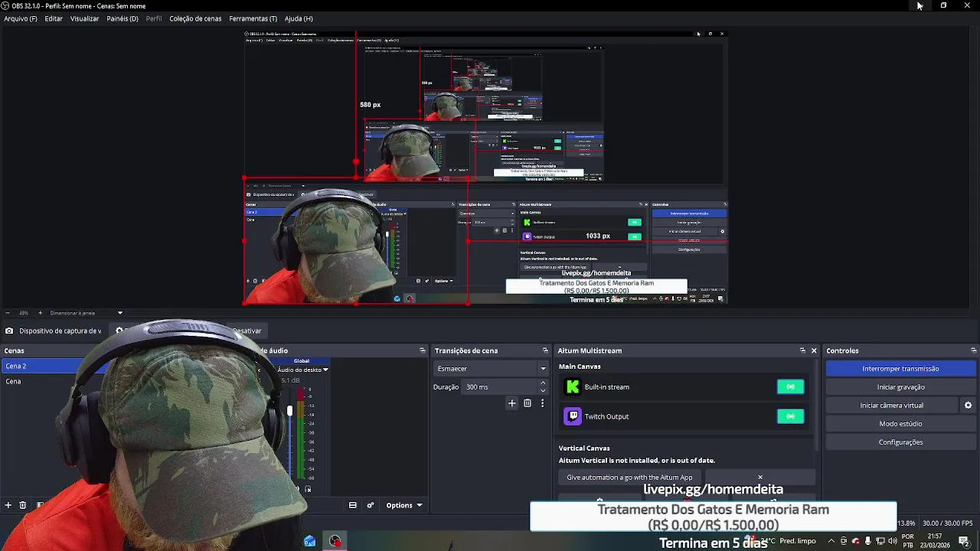Viewport: 980px width, 551px height.
Task: Open virtual camera settings gear
Action: (x=968, y=406)
